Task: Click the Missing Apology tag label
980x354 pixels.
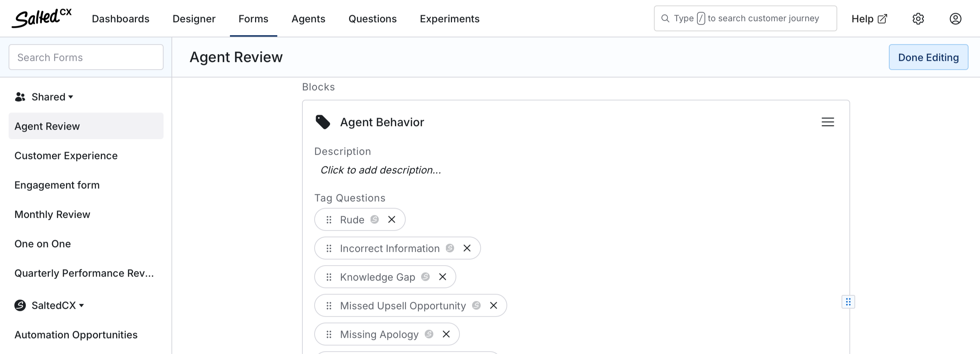Action: point(379,334)
